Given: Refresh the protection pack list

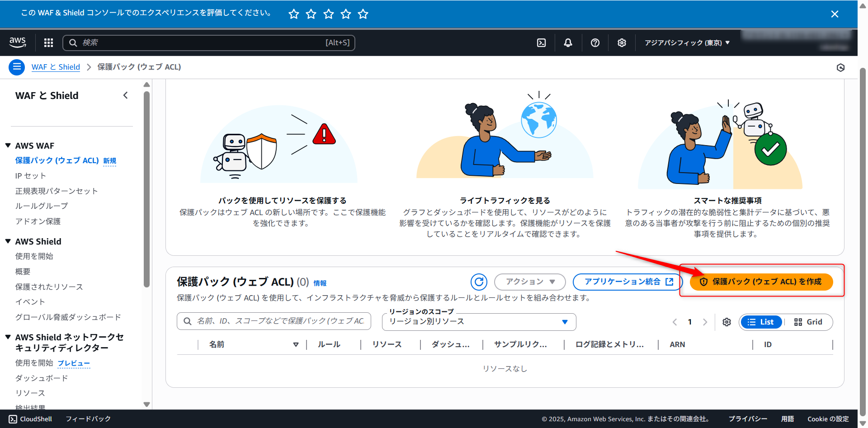Looking at the screenshot, I should click(x=479, y=282).
